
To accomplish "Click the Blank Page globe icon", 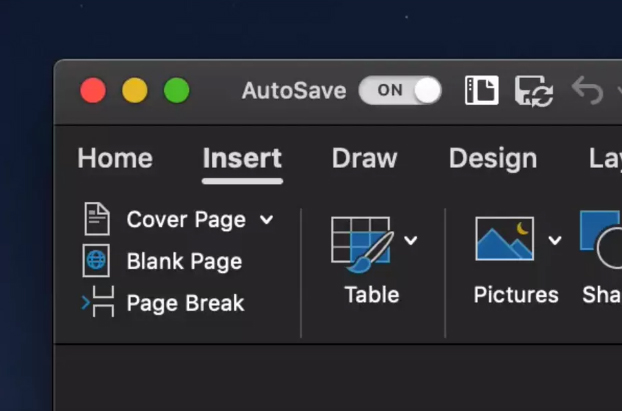I will (97, 261).
